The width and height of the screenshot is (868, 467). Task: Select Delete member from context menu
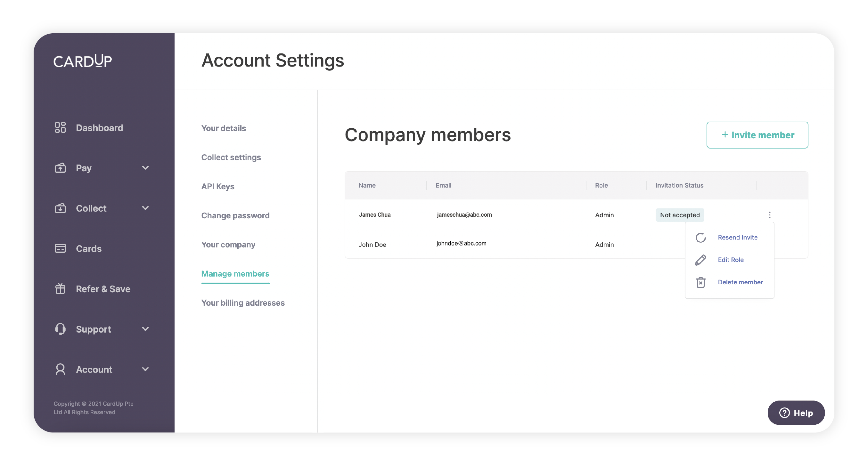[740, 282]
